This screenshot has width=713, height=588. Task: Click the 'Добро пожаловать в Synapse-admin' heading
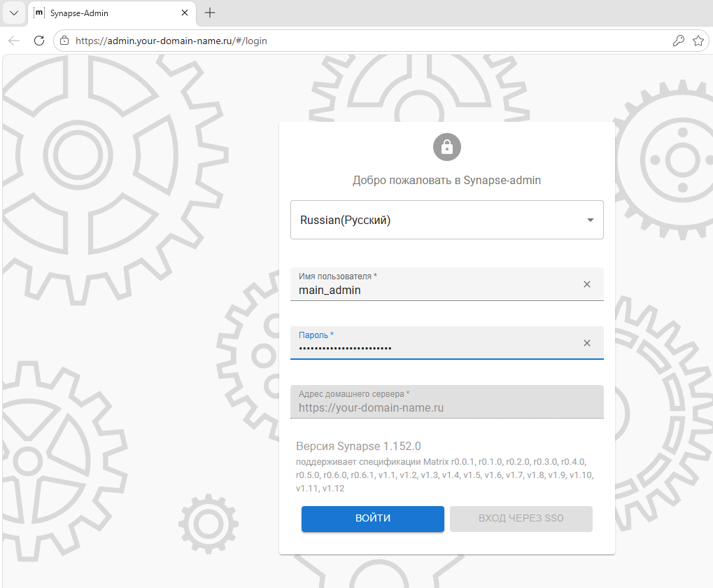(446, 180)
